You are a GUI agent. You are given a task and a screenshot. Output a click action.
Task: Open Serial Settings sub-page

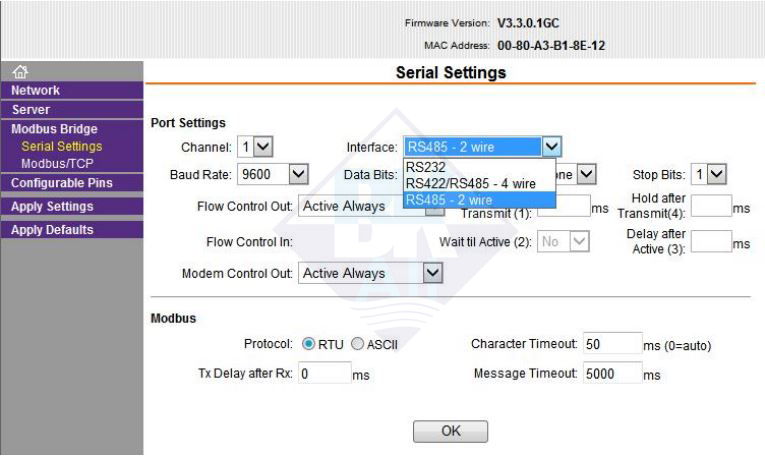point(62,146)
